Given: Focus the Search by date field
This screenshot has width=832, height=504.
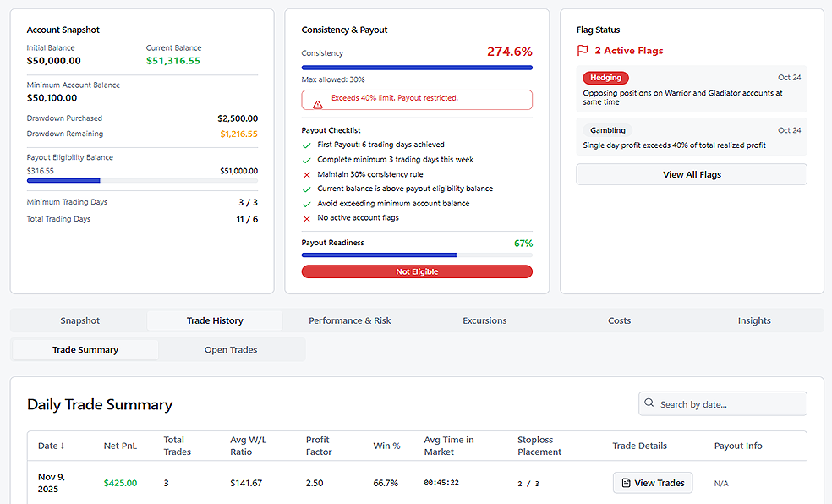Looking at the screenshot, I should 729,404.
